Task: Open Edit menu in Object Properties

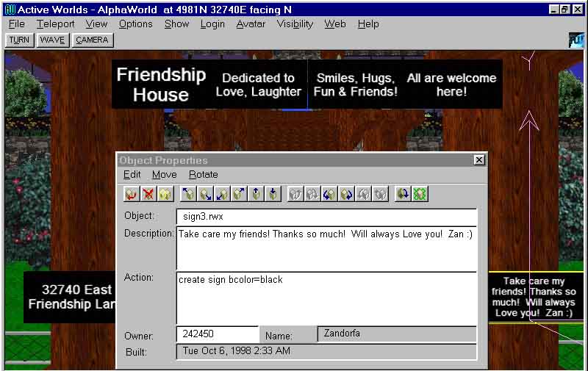Action: click(132, 175)
